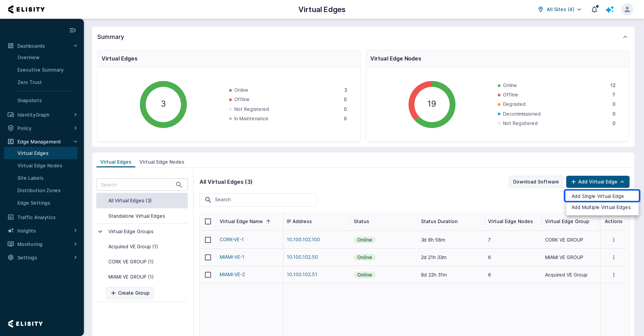Click the magnifier icon in group search
Image resolution: width=644 pixels, height=336 pixels.
(179, 185)
